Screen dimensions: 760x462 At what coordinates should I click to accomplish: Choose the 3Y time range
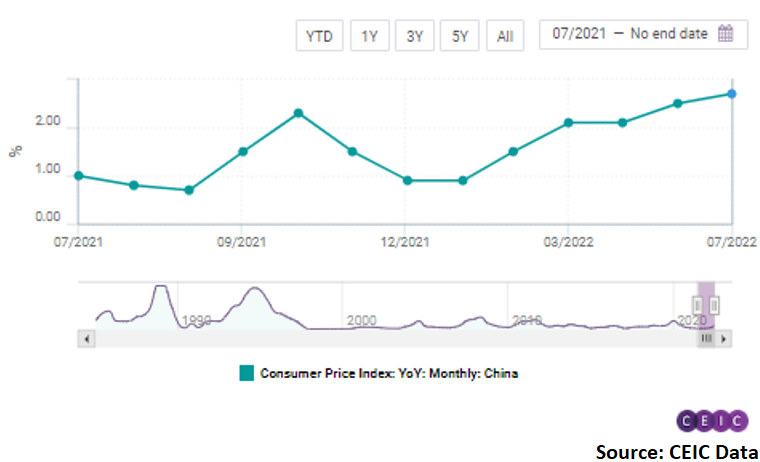(414, 35)
